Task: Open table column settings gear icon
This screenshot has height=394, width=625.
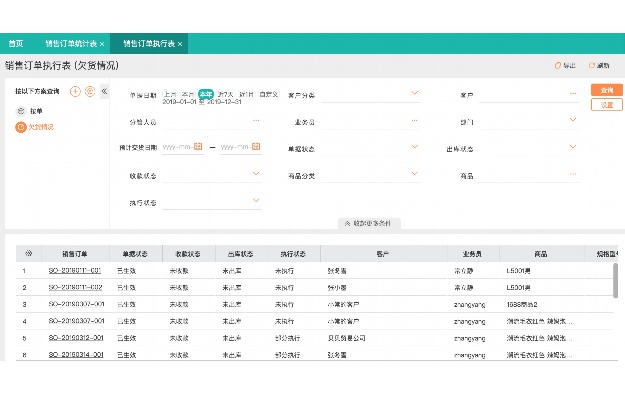Action: [x=28, y=253]
